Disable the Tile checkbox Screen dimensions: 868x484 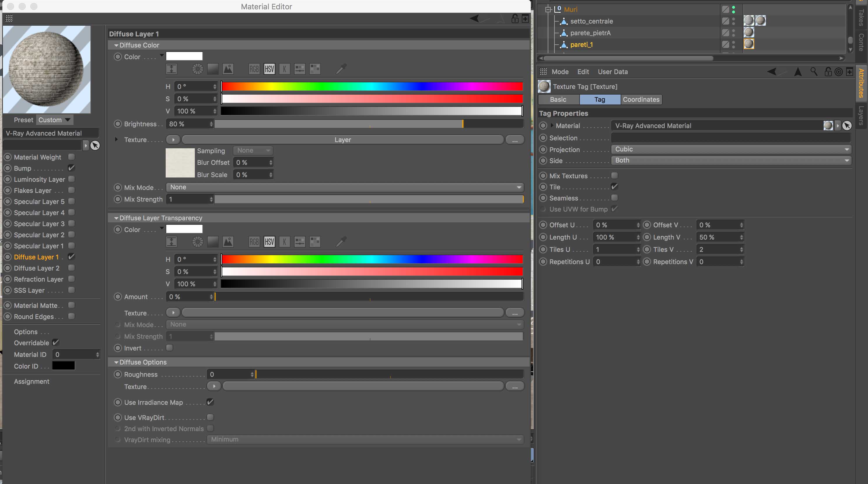pos(614,187)
